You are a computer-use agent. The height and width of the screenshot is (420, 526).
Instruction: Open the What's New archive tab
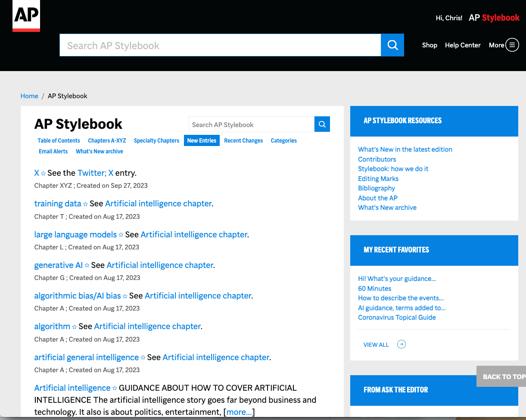[100, 151]
